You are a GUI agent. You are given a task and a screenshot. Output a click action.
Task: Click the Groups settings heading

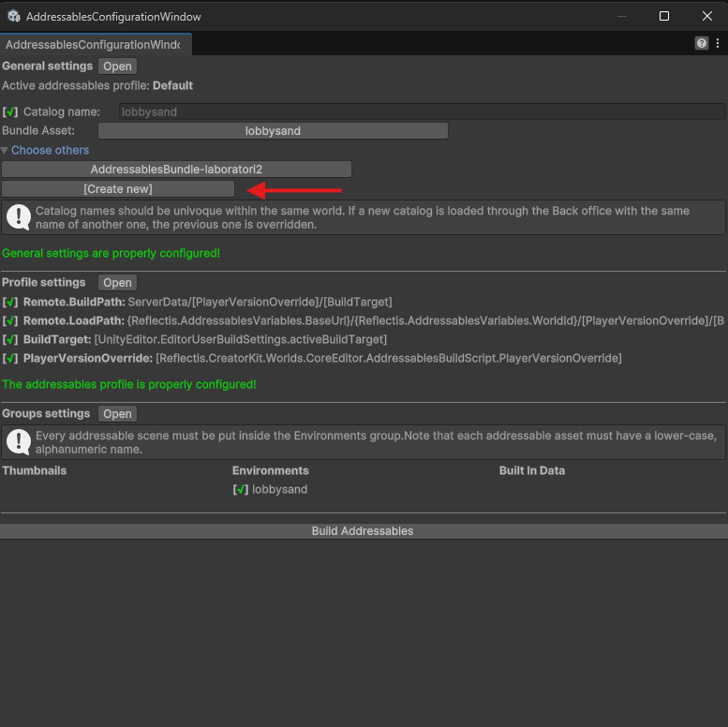46,413
